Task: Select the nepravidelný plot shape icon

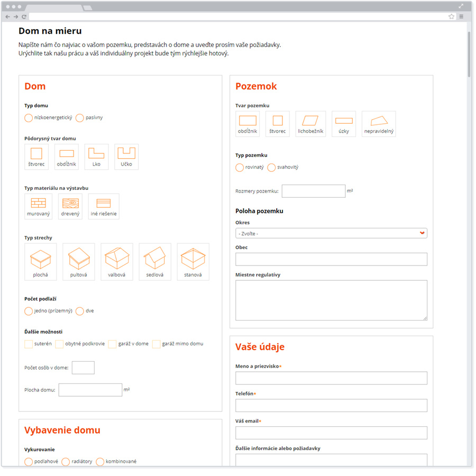Action: click(379, 124)
